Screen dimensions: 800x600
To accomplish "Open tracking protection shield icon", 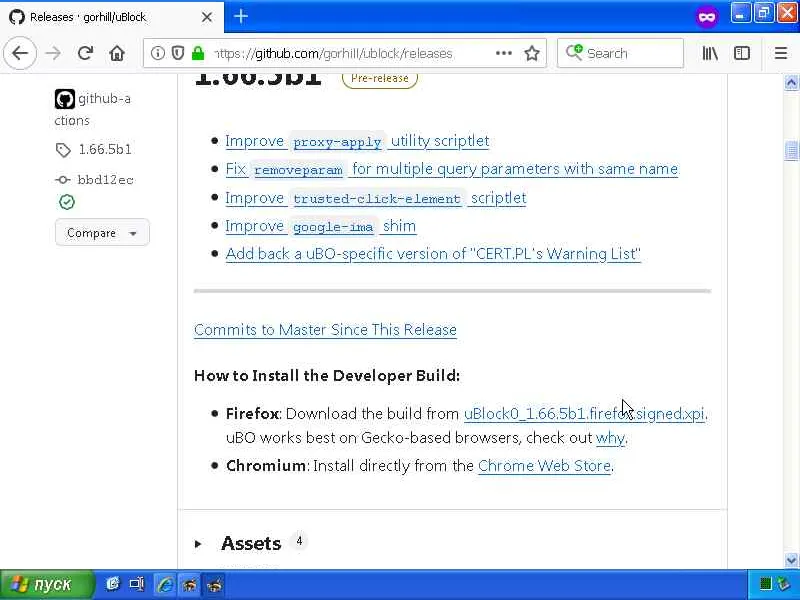I will pos(178,53).
